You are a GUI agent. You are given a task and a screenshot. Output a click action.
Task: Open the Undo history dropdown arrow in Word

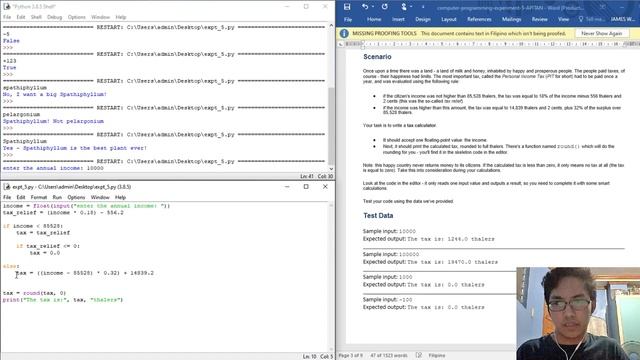coord(373,7)
